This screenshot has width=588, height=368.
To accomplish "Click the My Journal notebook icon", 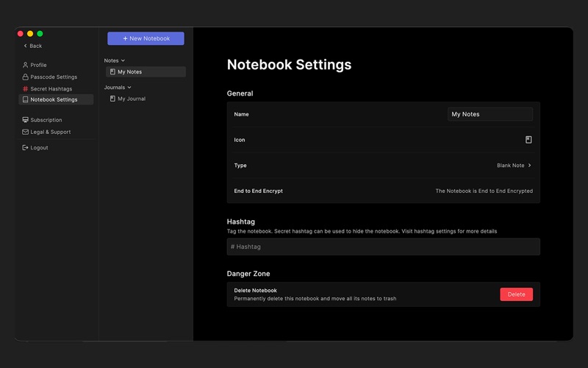I will (x=112, y=99).
